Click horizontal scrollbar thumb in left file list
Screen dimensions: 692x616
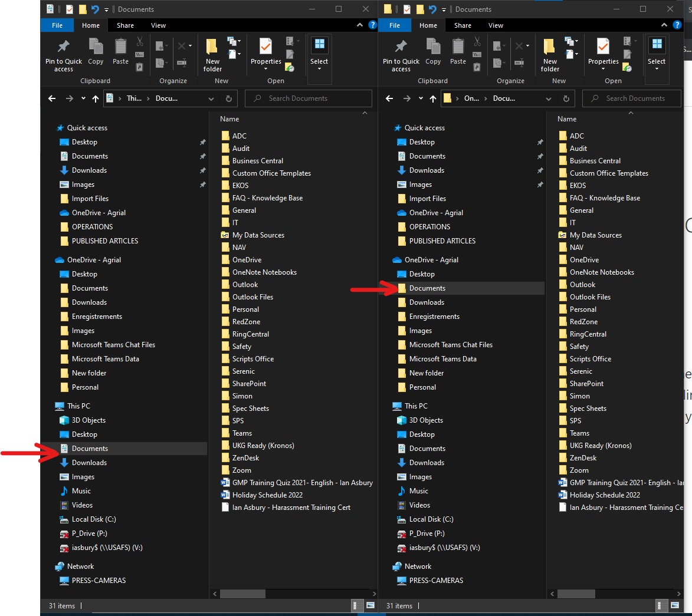coord(242,594)
